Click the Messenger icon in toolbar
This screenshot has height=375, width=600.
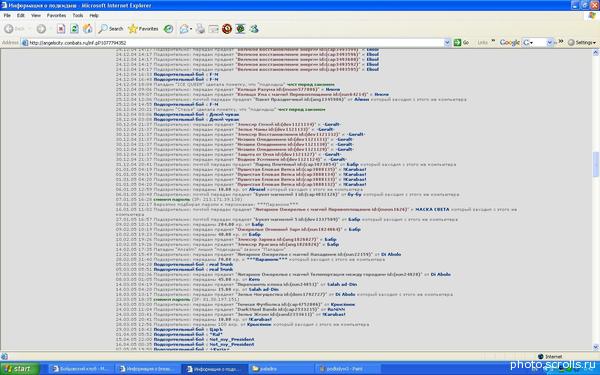[x=254, y=29]
